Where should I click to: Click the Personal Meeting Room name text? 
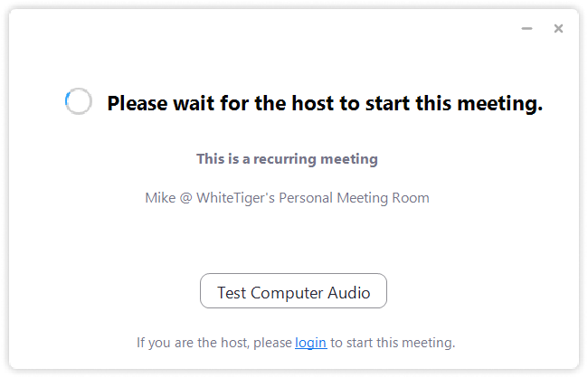tap(287, 197)
